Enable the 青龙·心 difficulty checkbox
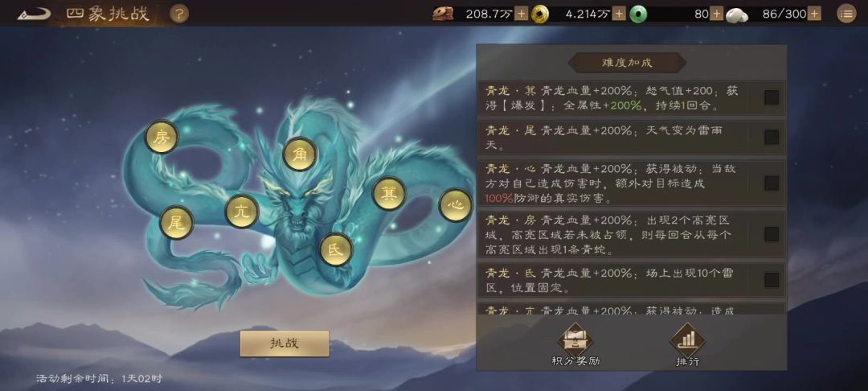The width and height of the screenshot is (868, 391). click(x=771, y=183)
